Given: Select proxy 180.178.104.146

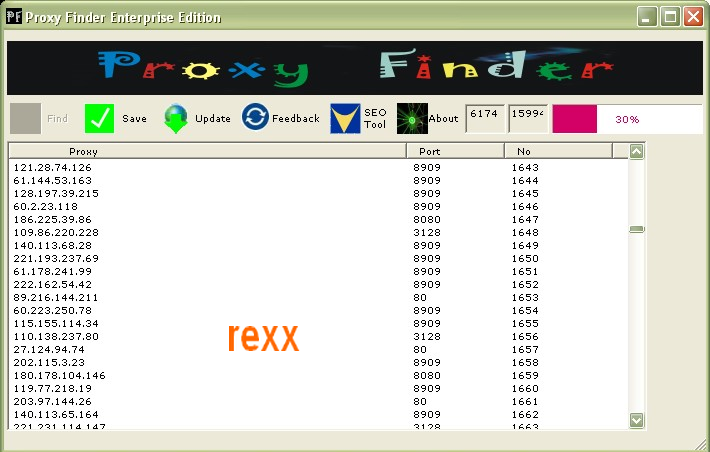Looking at the screenshot, I should (59, 375).
